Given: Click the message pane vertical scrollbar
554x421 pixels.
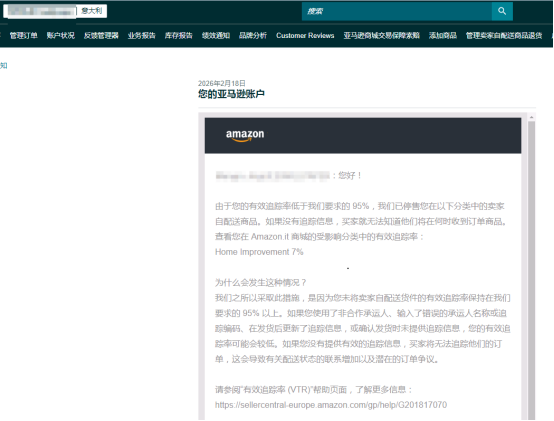Looking at the screenshot, I should 531,270.
